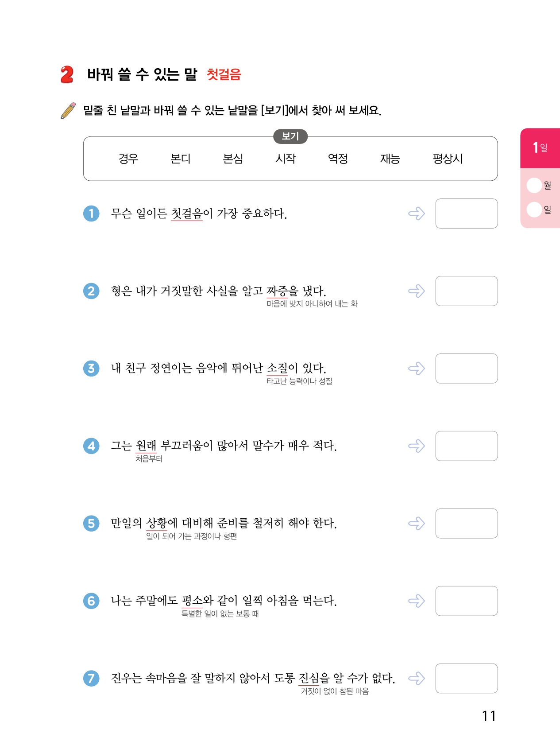Click the red 첫걸음 heading text
The width and height of the screenshot is (560, 753).
(x=224, y=74)
